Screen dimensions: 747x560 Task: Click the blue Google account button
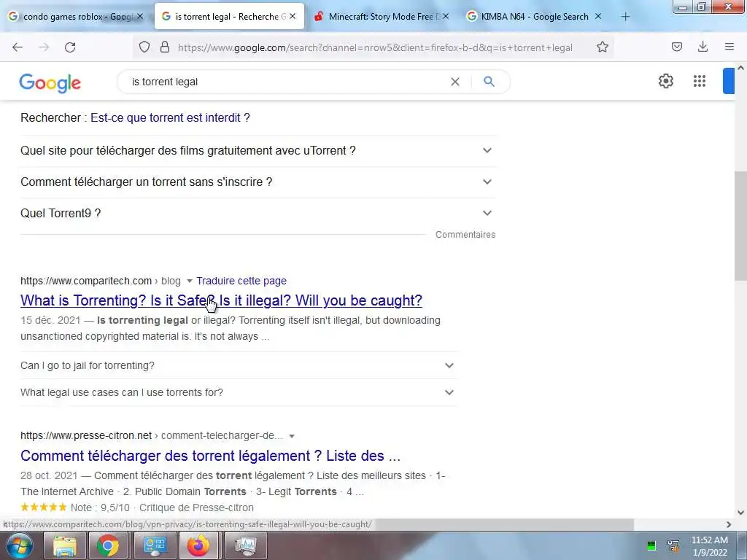pos(729,81)
